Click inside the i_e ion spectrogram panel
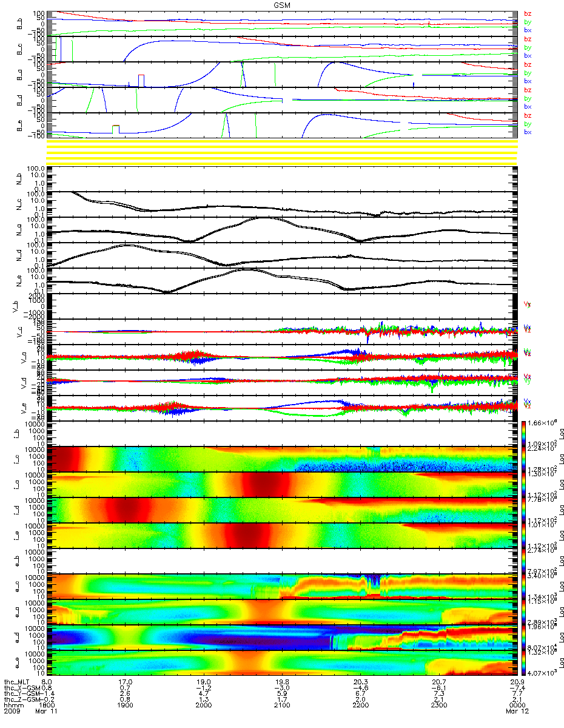This screenshot has width=564, height=728. [x=282, y=535]
